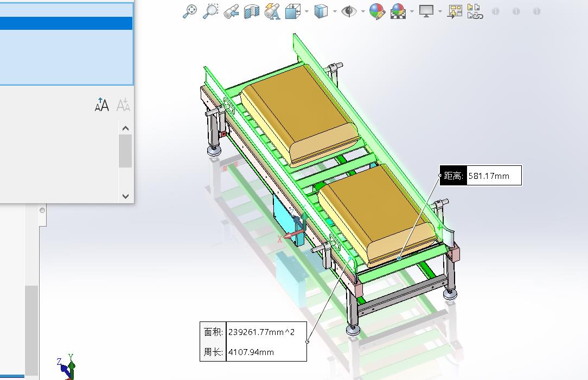Select the highlighted blue row in selection list
The width and height of the screenshot is (588, 380).
click(66, 23)
